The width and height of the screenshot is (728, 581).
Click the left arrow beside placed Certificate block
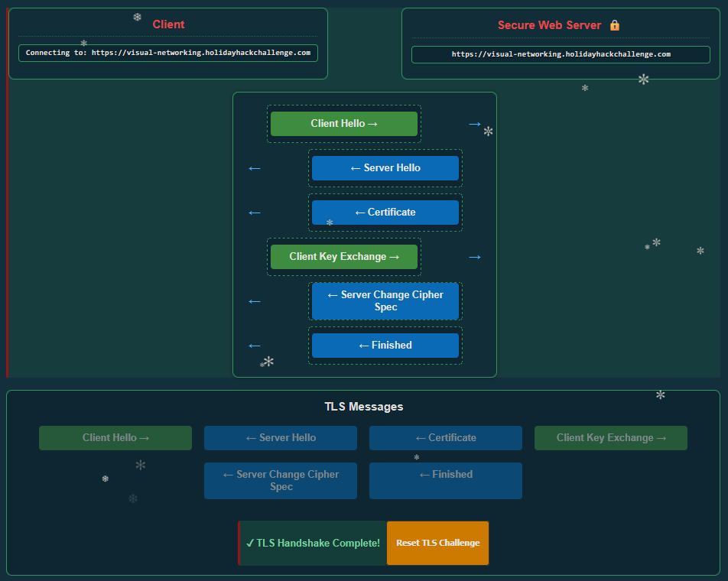click(x=255, y=213)
